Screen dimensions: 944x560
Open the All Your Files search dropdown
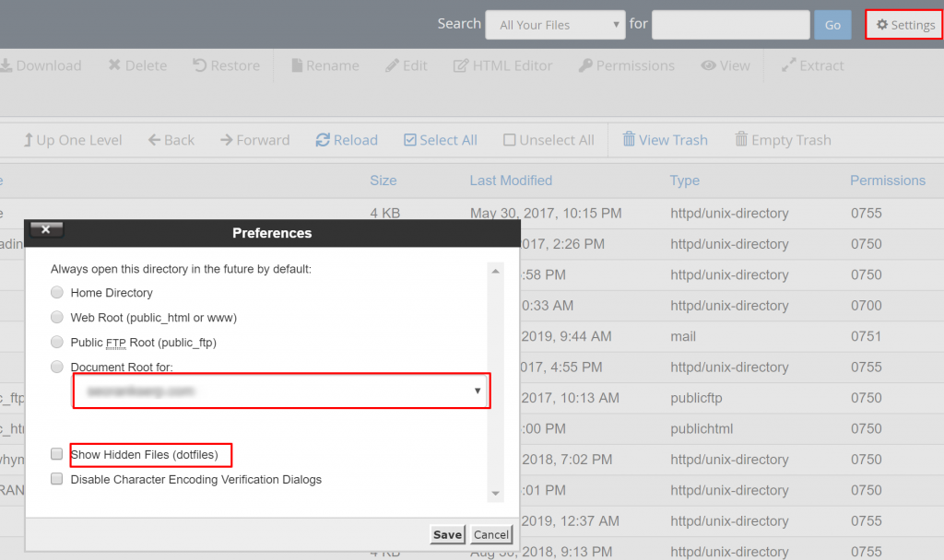[555, 25]
